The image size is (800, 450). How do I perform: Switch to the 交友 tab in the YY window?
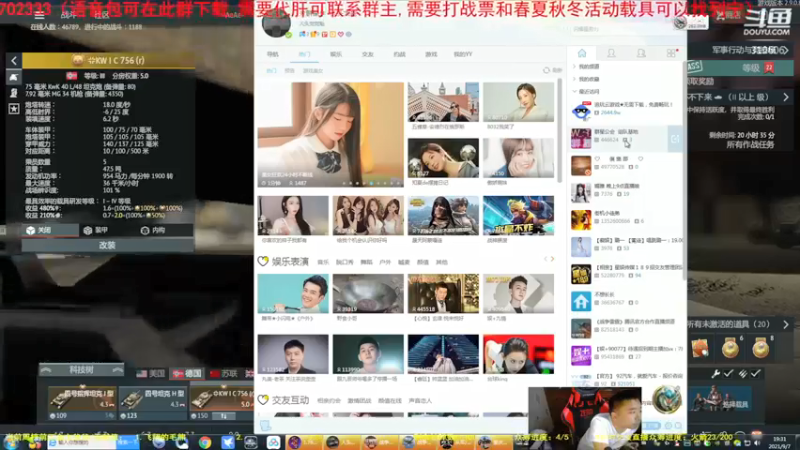(367, 54)
